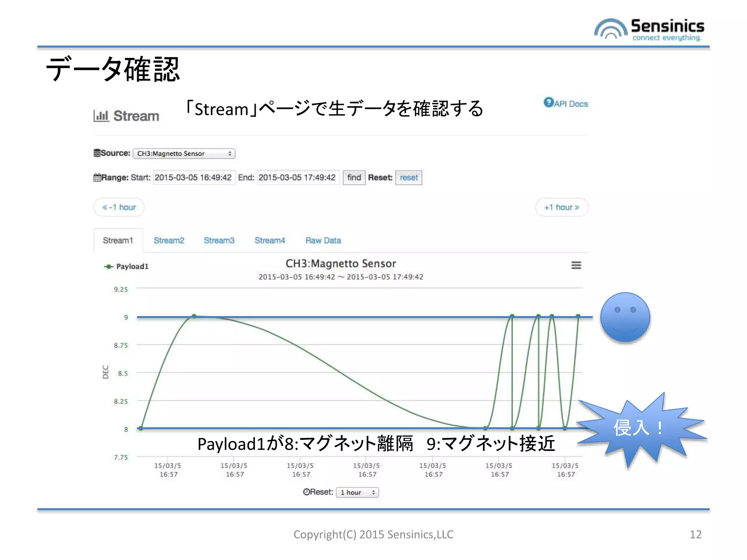Image resolution: width=747 pixels, height=560 pixels.
Task: Click the y-axis label 9.25
Action: pos(121,289)
